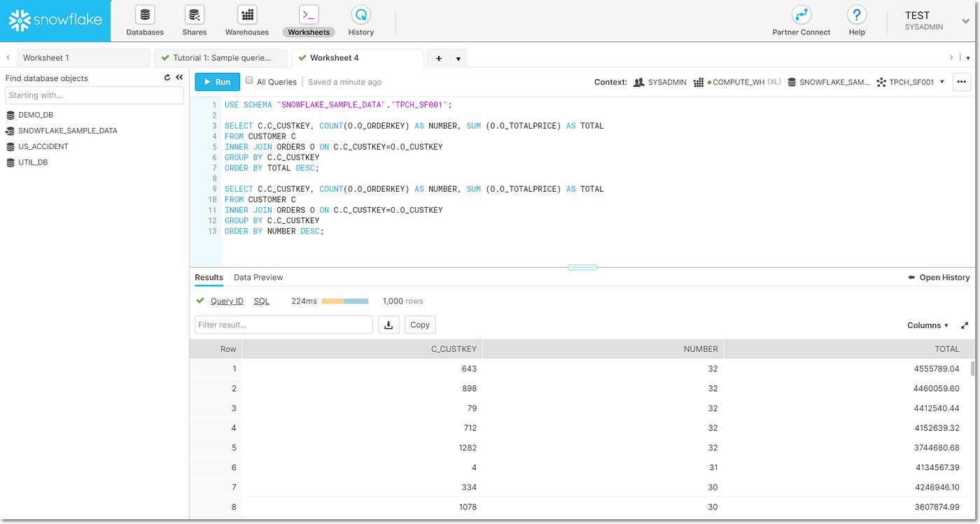Click the Filter result input field
980x524 pixels.
[x=283, y=324]
